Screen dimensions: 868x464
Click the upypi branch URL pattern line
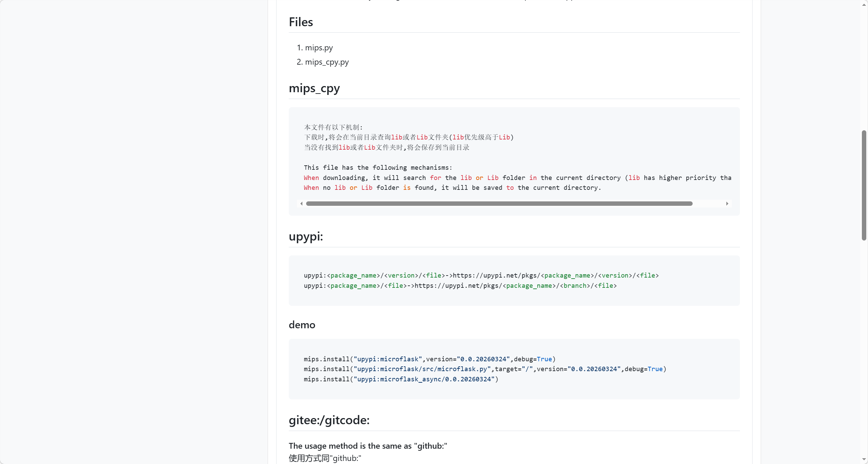coord(460,286)
